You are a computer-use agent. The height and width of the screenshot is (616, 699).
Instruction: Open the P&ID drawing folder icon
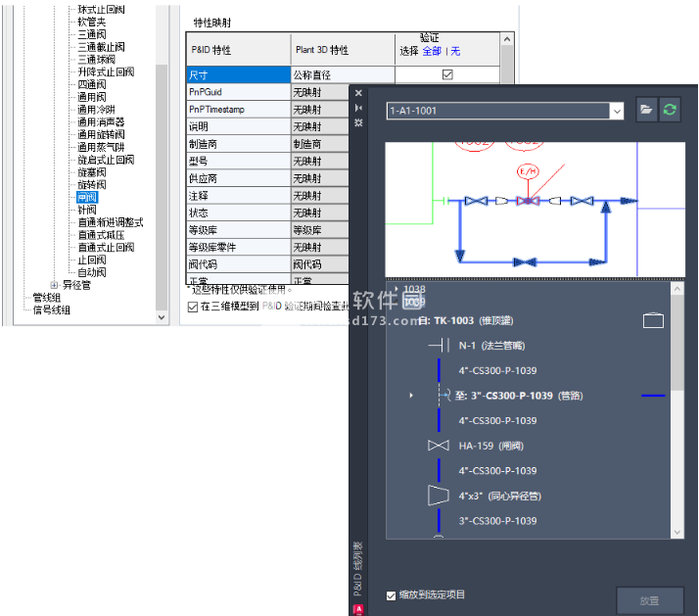[x=646, y=110]
